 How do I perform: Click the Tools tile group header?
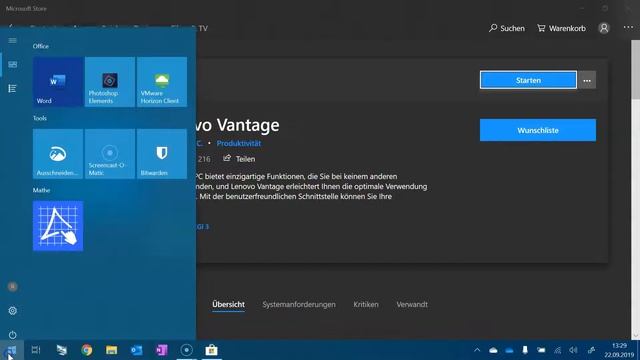click(40, 118)
